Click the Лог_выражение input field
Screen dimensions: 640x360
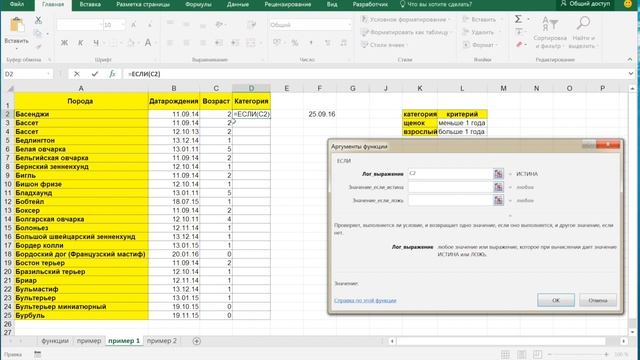(x=450, y=174)
